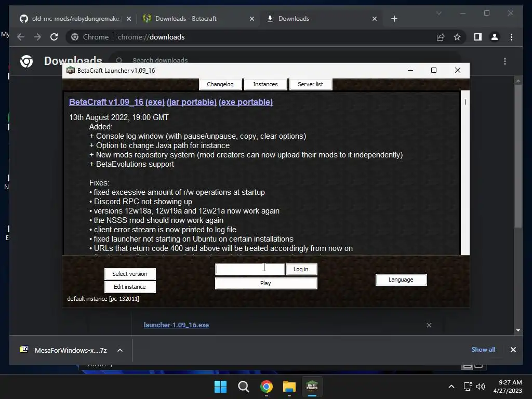This screenshot has height=399, width=532.
Task: Open the Windows Start menu
Action: coord(220,387)
